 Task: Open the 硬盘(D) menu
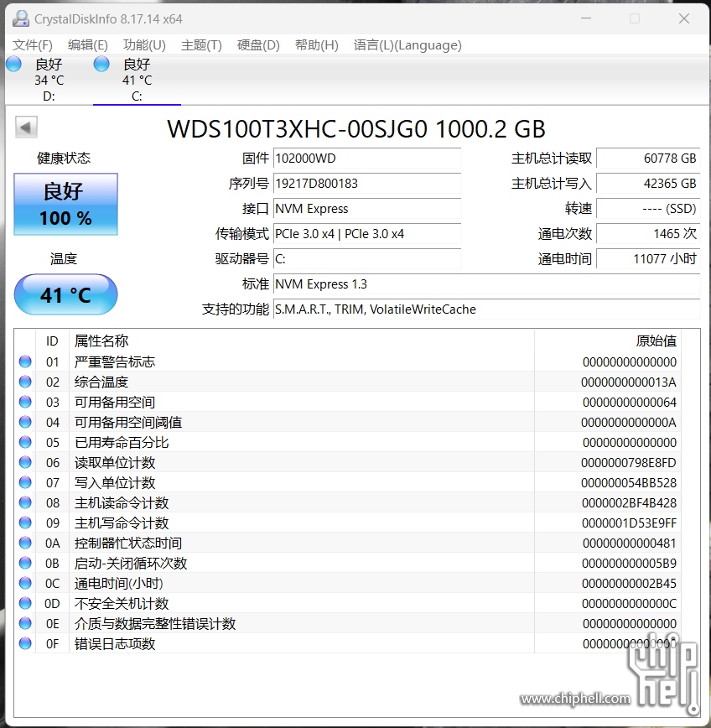(258, 45)
